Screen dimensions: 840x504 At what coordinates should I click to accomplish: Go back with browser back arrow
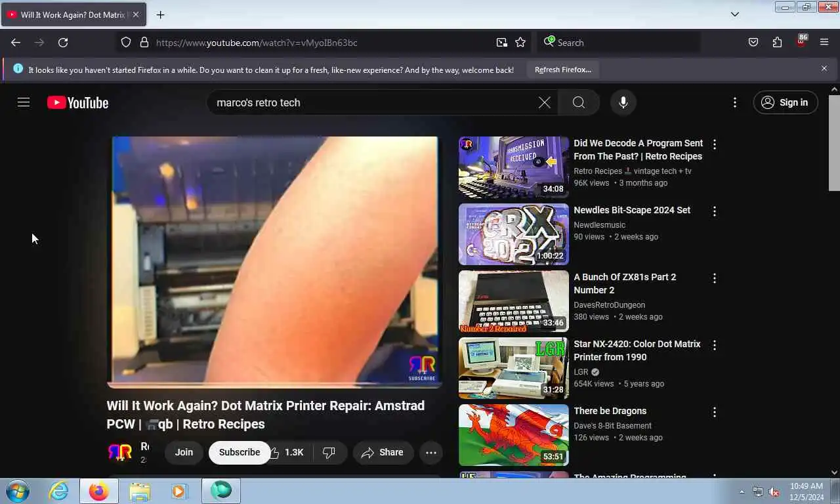[16, 43]
